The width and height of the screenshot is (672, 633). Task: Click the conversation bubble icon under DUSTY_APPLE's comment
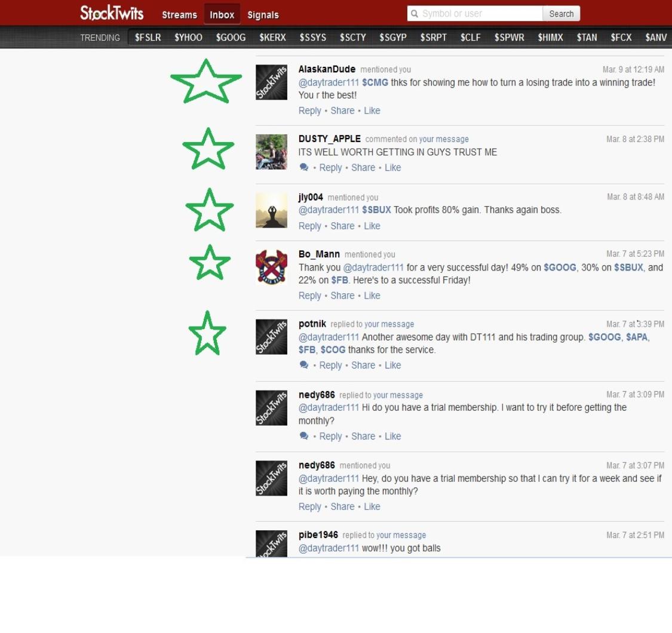point(304,168)
